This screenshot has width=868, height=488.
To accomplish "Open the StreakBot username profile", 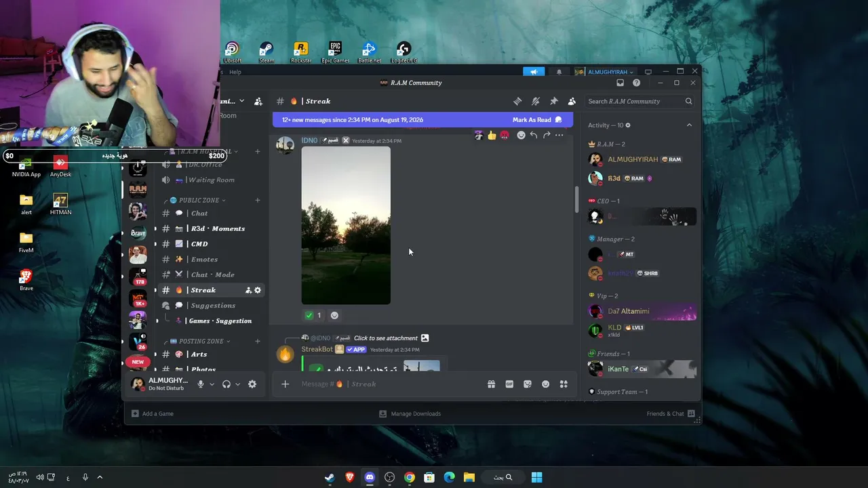I will 317,349.
